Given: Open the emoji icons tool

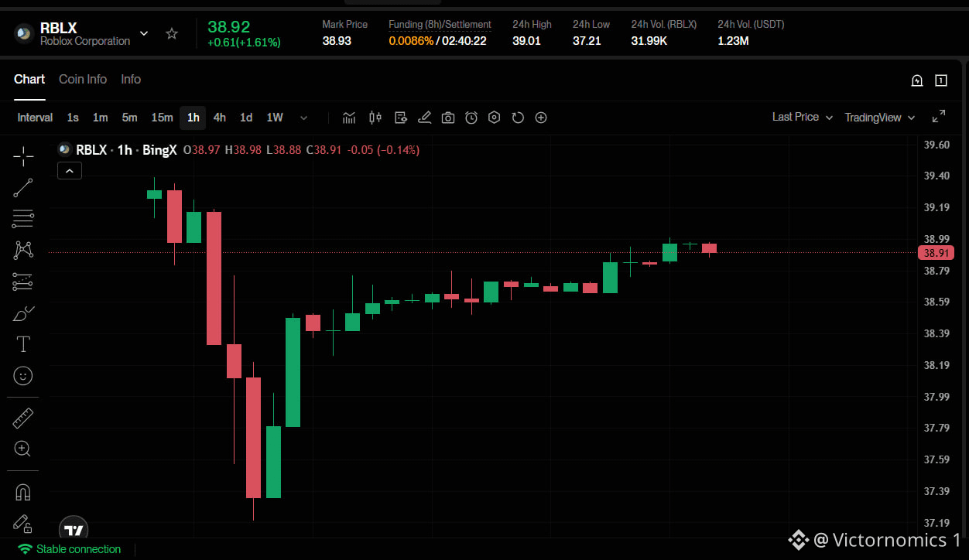Looking at the screenshot, I should pyautogui.click(x=23, y=376).
